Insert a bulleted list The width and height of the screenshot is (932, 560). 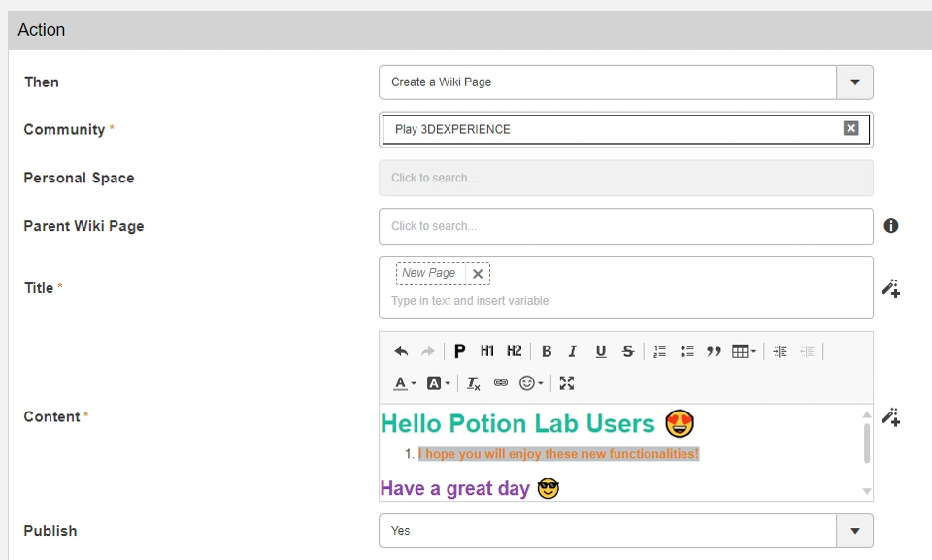[687, 351]
